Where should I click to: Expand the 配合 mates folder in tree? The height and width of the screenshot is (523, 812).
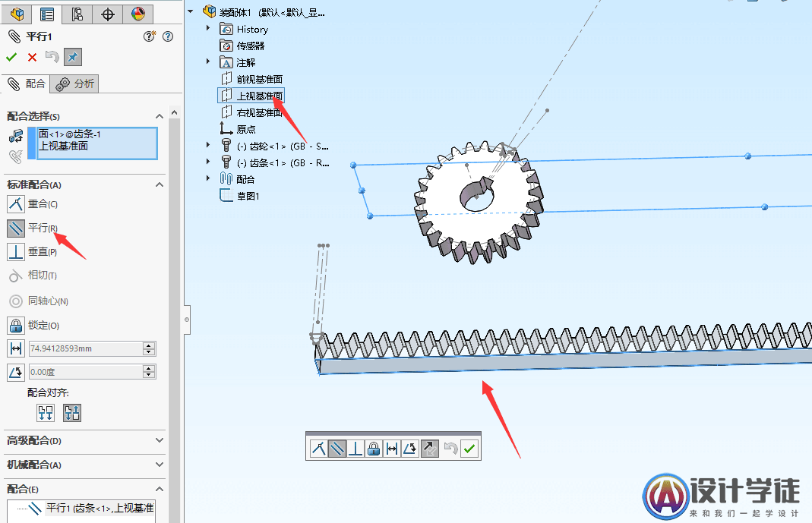click(208, 178)
